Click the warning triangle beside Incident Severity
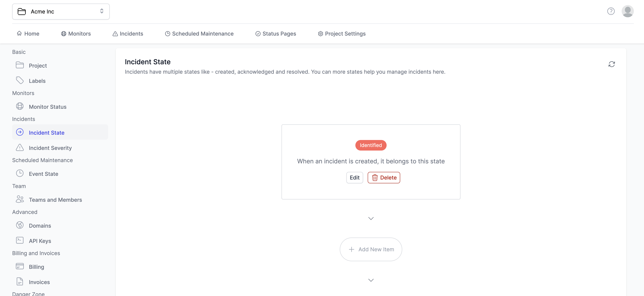The height and width of the screenshot is (296, 644). [x=20, y=148]
